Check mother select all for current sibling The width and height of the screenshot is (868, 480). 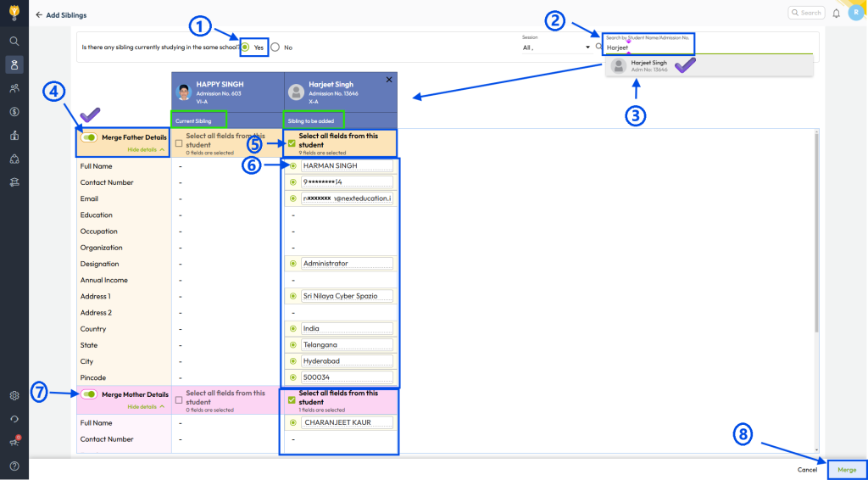(179, 399)
